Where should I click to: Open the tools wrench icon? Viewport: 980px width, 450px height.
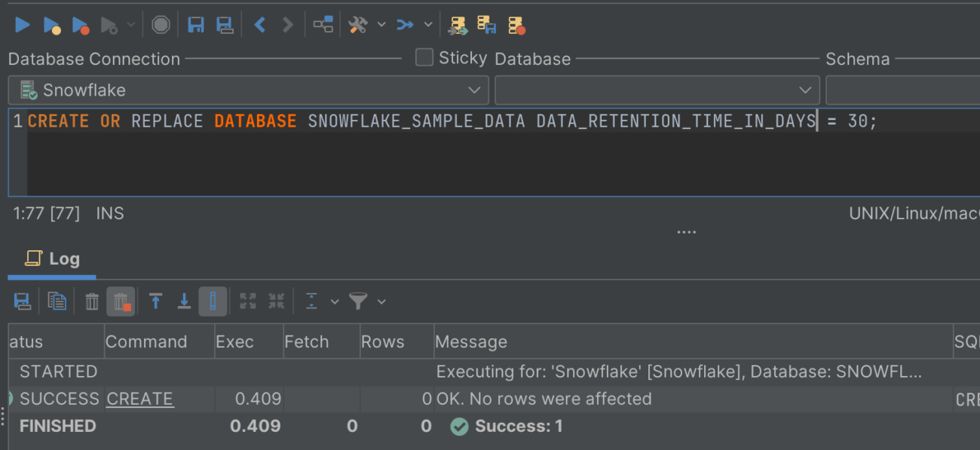tap(357, 24)
